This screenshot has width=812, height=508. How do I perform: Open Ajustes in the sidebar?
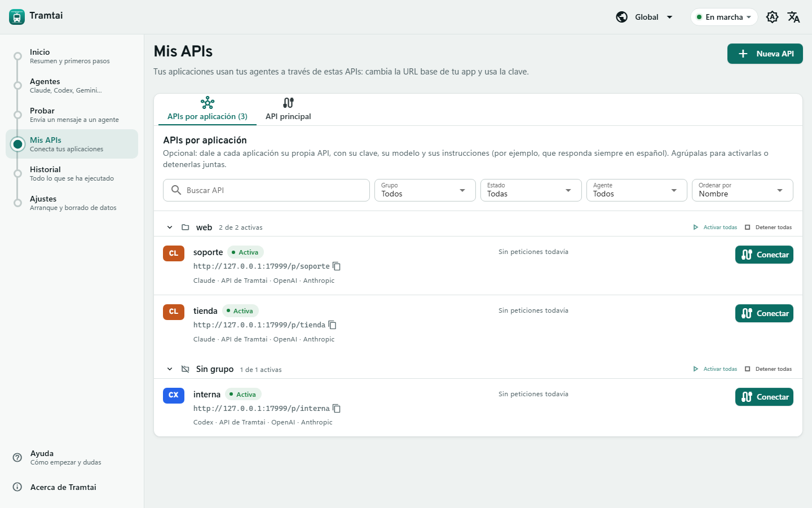coord(72,203)
